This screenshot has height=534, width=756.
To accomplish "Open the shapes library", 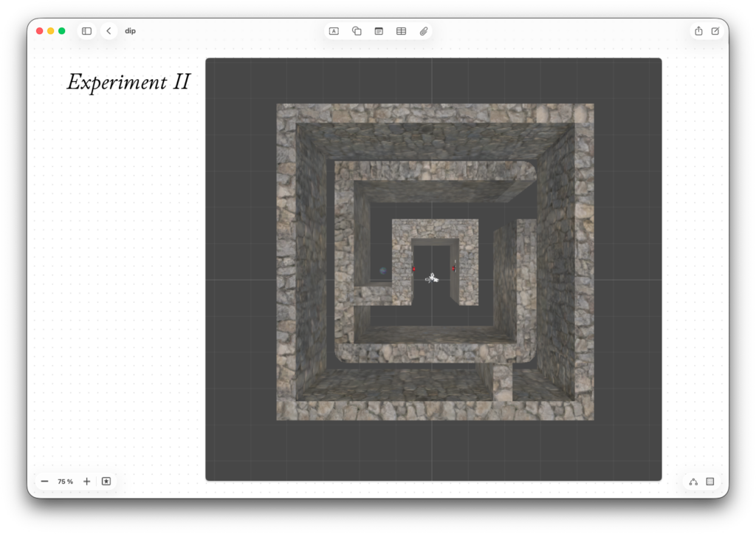I will point(357,31).
